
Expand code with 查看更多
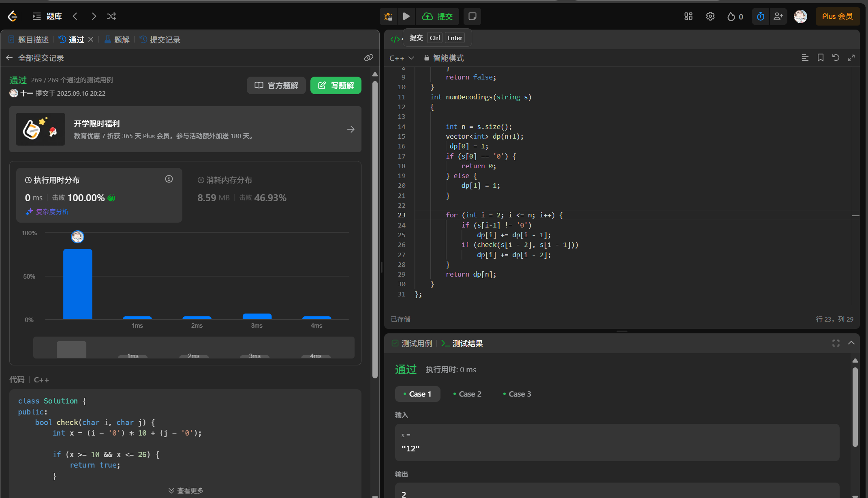coord(186,491)
